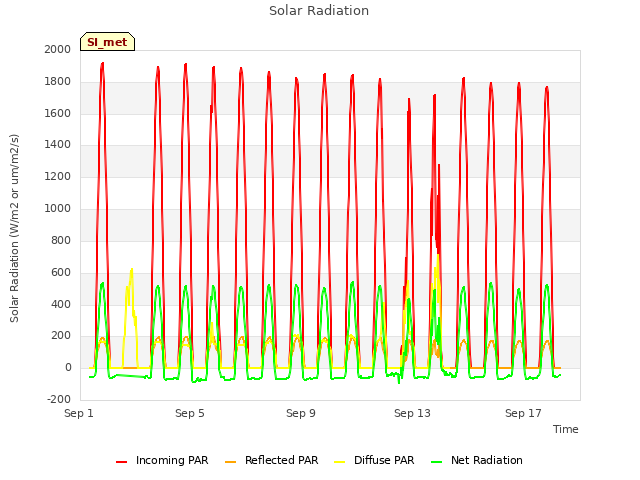Image resolution: width=640 pixels, height=480 pixels.
Task: Click the yellow Diffuse PAR legend swatch
Action: (340, 462)
